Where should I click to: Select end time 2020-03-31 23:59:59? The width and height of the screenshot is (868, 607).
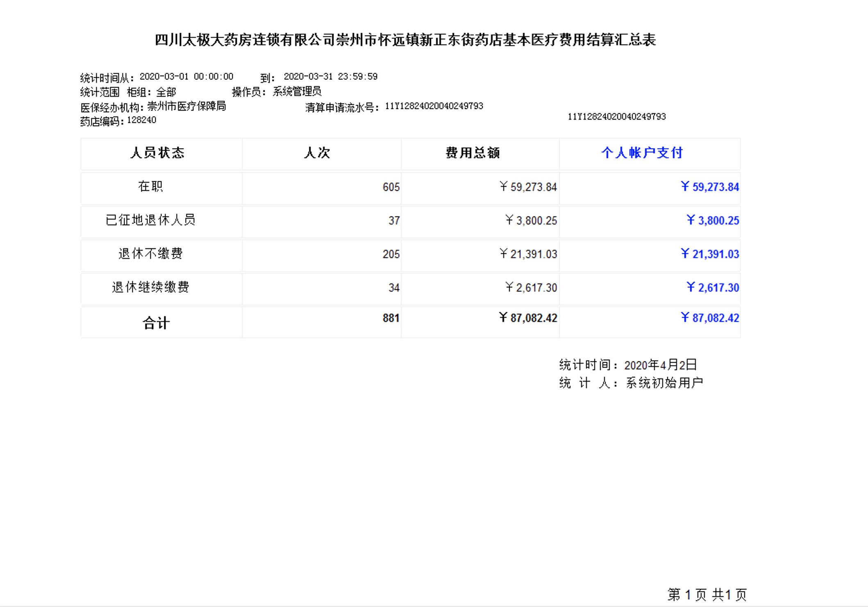(331, 77)
